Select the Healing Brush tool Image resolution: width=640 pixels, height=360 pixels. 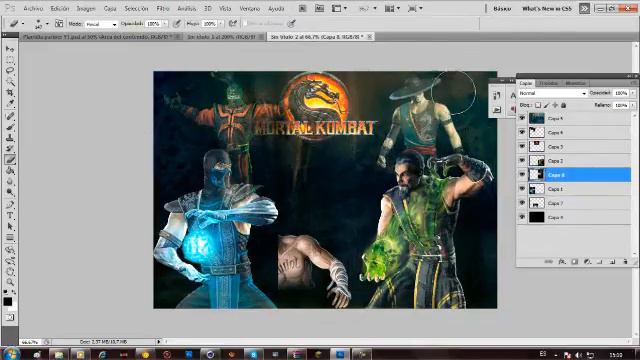10,116
